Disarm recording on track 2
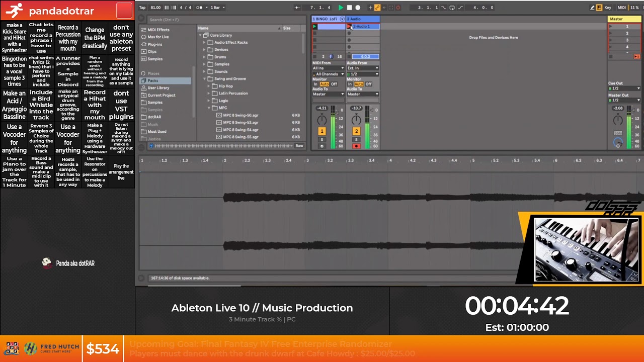The image size is (644, 362). pos(356,146)
